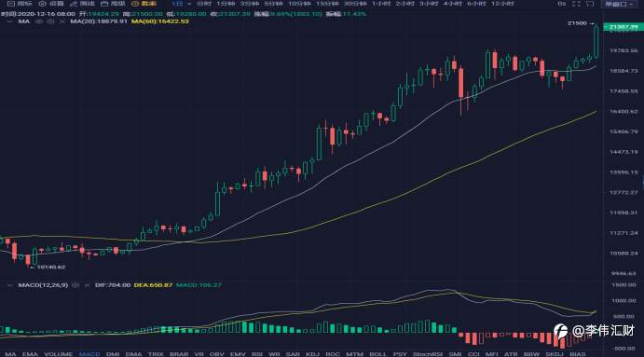
Task: Select the 2-hour timeframe
Action: 405,4
